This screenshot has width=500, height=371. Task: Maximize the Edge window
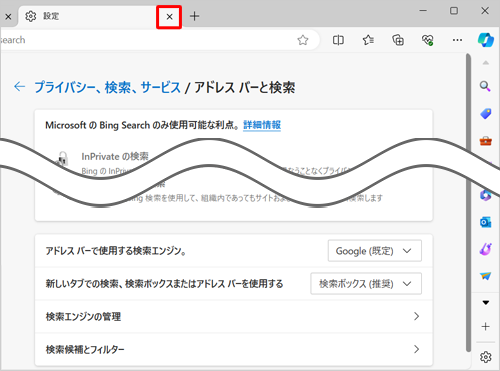click(454, 11)
